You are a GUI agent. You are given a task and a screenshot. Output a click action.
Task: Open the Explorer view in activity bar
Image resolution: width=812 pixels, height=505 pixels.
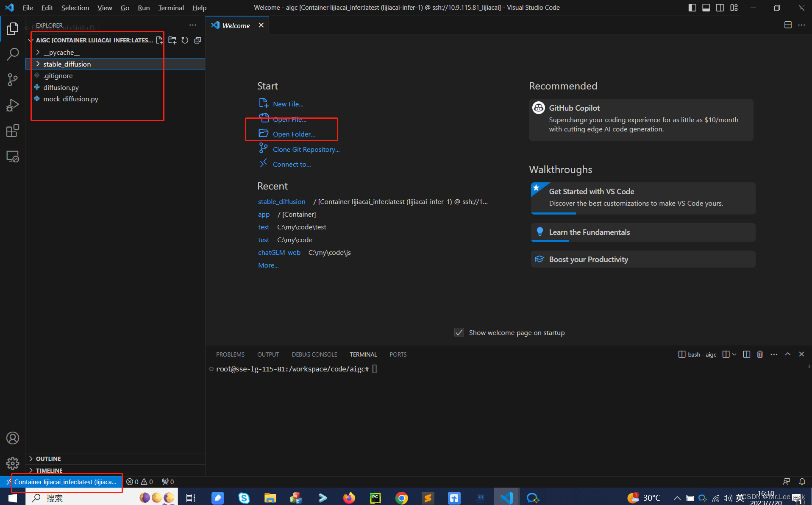tap(13, 29)
